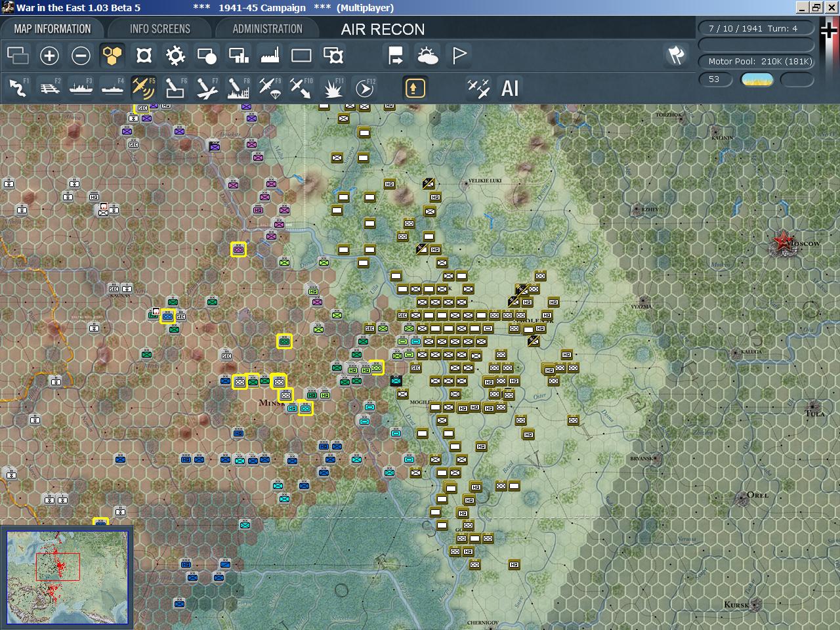Click the AI button

510,88
